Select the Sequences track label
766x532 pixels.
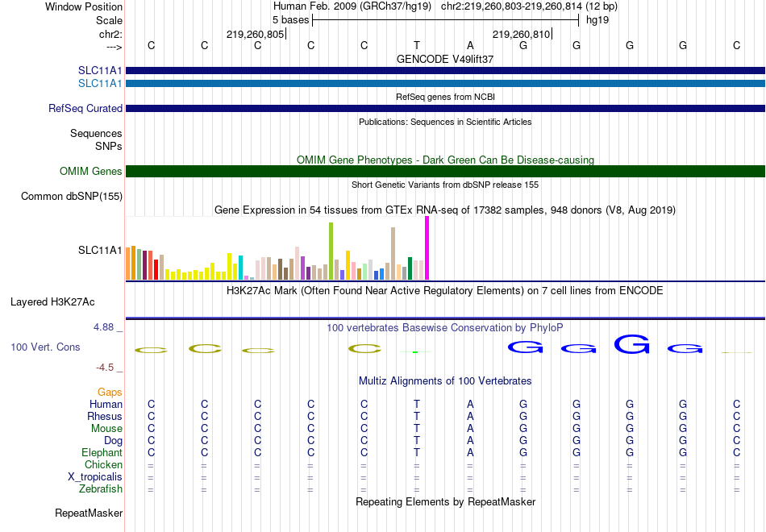pos(96,133)
